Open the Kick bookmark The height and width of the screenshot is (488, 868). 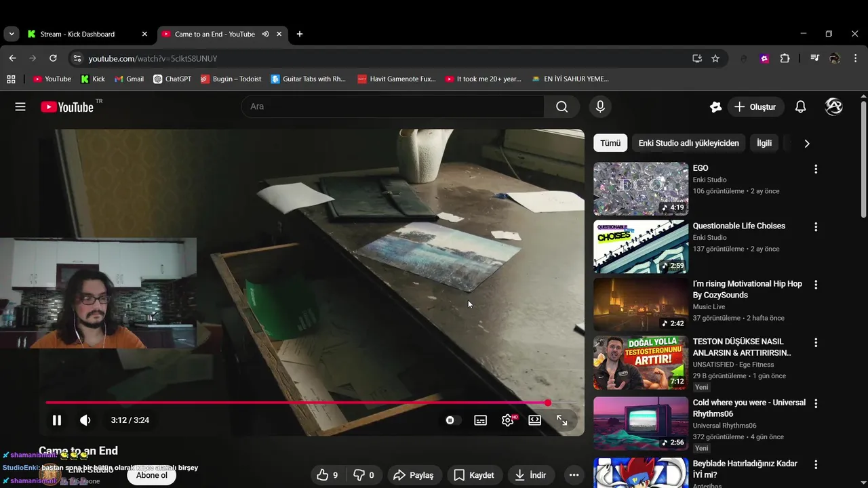[x=93, y=79]
